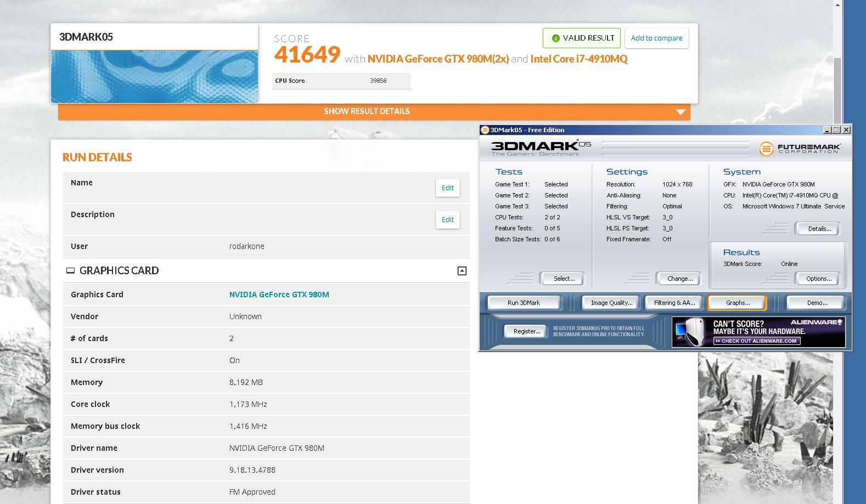Open system Details... in 3DMark05
This screenshot has width=866, height=504.
817,229
